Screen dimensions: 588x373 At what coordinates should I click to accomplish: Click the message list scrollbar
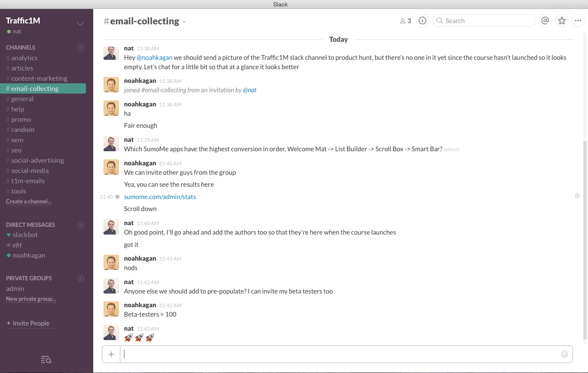(585, 240)
